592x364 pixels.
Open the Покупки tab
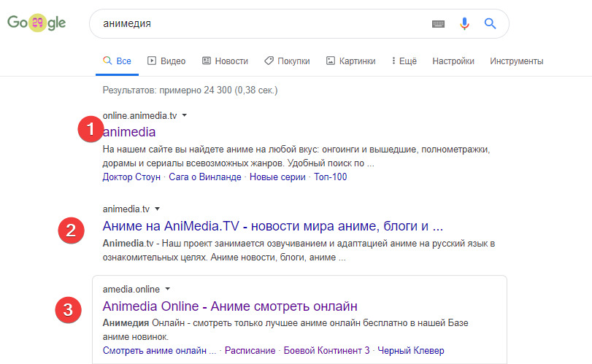pyautogui.click(x=287, y=61)
